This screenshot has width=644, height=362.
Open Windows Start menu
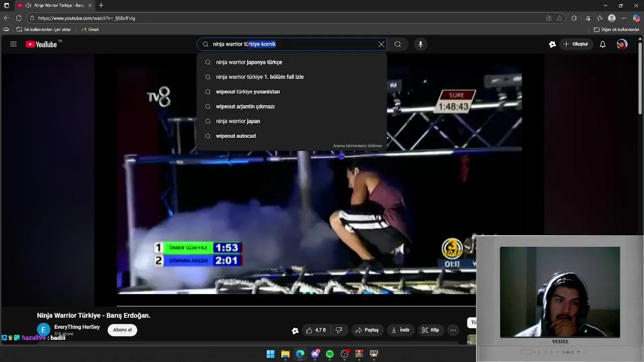tap(271, 354)
